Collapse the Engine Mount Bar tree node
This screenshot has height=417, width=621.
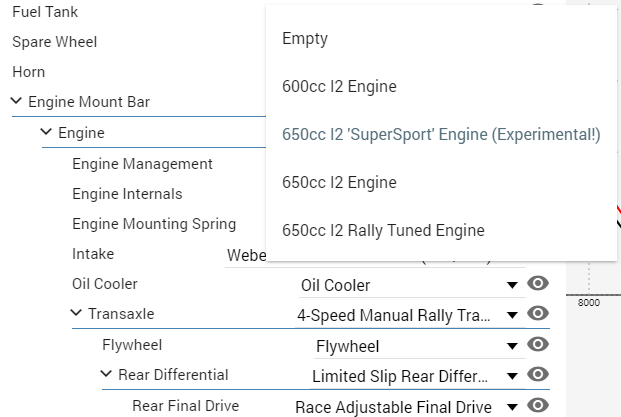pyautogui.click(x=16, y=101)
